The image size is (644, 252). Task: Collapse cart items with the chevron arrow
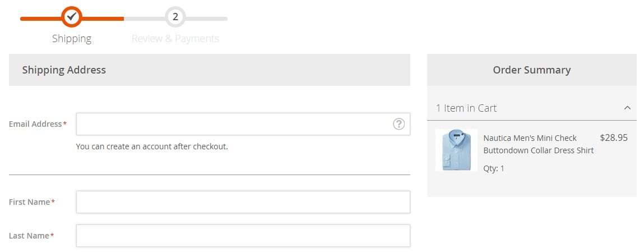627,108
